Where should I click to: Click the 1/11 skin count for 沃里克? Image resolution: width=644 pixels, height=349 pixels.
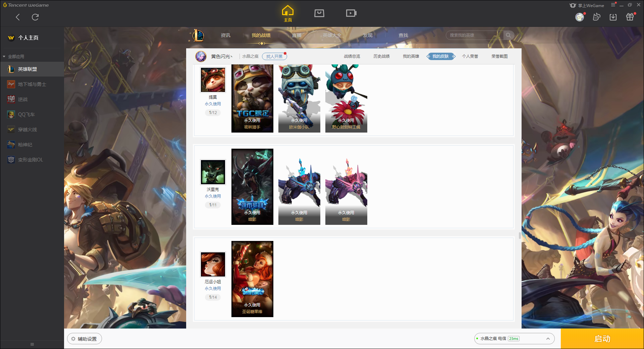213,205
